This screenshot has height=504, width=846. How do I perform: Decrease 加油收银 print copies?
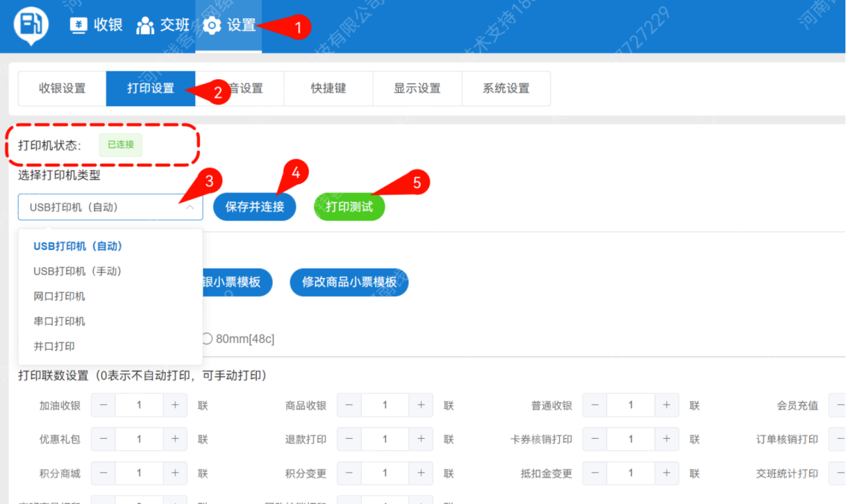click(x=103, y=405)
